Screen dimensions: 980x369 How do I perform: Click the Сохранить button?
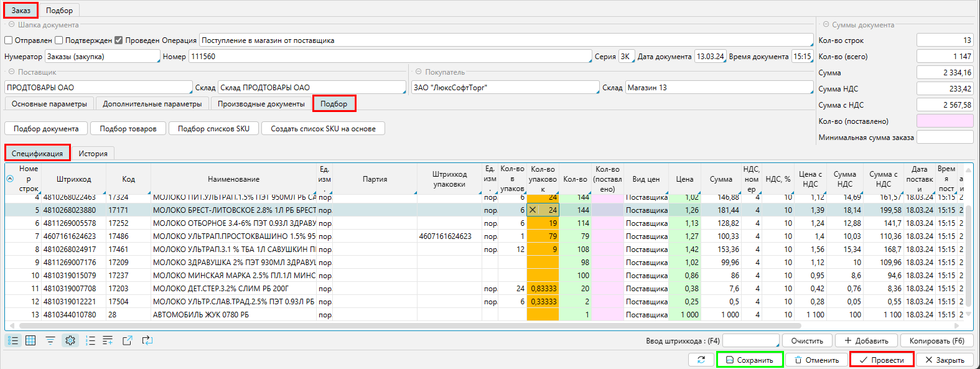(749, 360)
